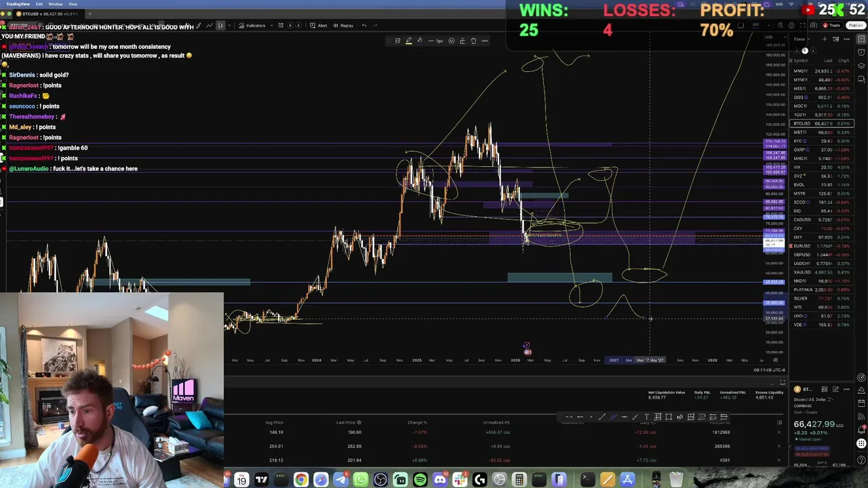
Task: Undo the last chart action
Action: point(364,25)
